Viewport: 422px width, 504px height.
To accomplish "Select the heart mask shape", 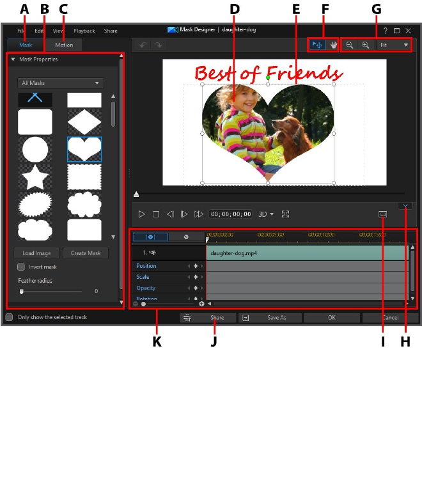I will point(84,150).
